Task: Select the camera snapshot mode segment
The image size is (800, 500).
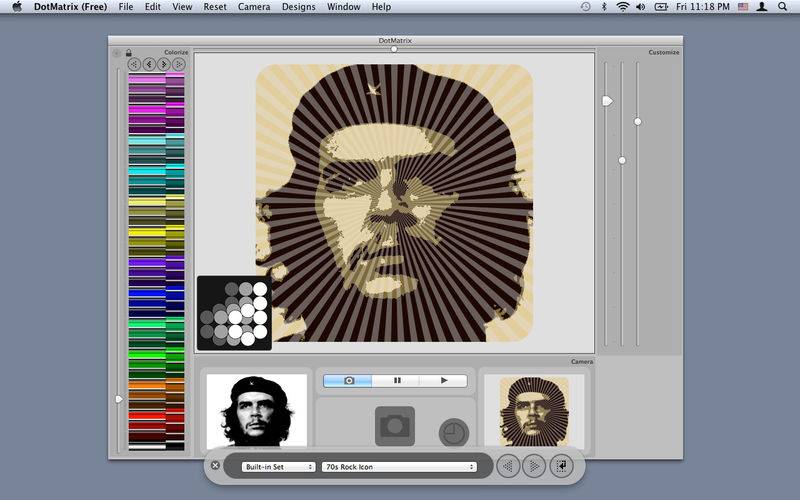Action: pyautogui.click(x=348, y=381)
